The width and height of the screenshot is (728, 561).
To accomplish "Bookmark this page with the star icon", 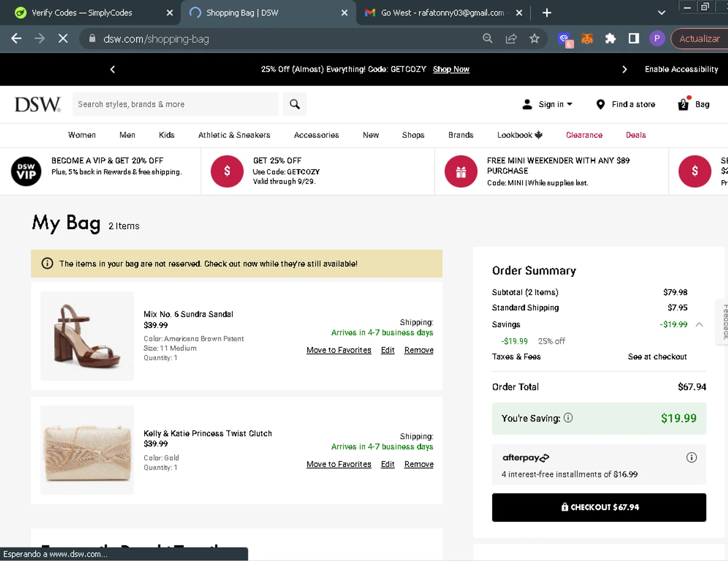I will point(534,39).
